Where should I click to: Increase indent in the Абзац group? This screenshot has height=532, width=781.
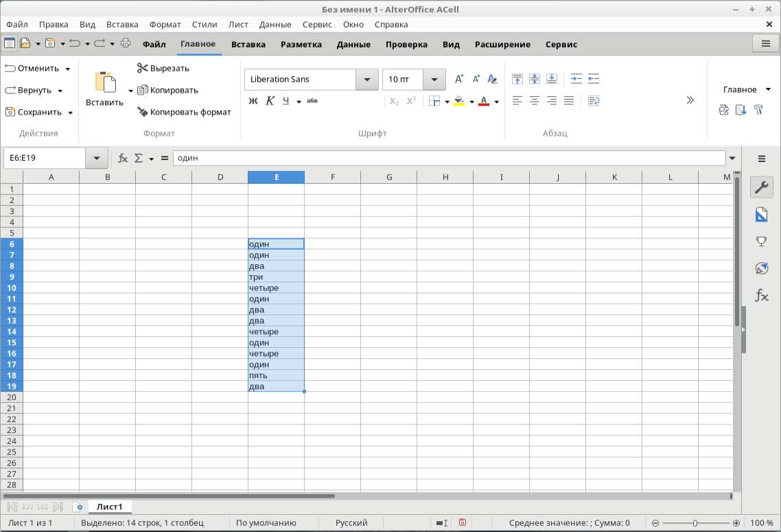[576, 79]
